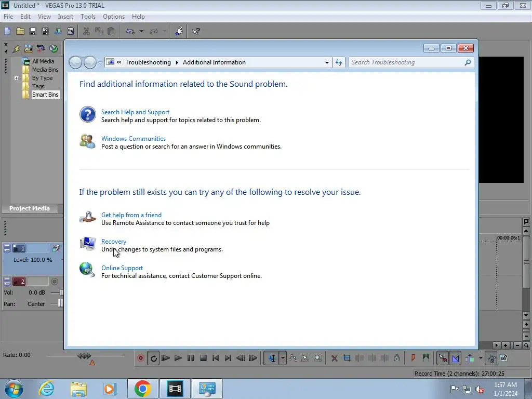Open the Edit tool dropdown arrow
Image resolution: width=532 pixels, height=399 pixels.
point(282,358)
